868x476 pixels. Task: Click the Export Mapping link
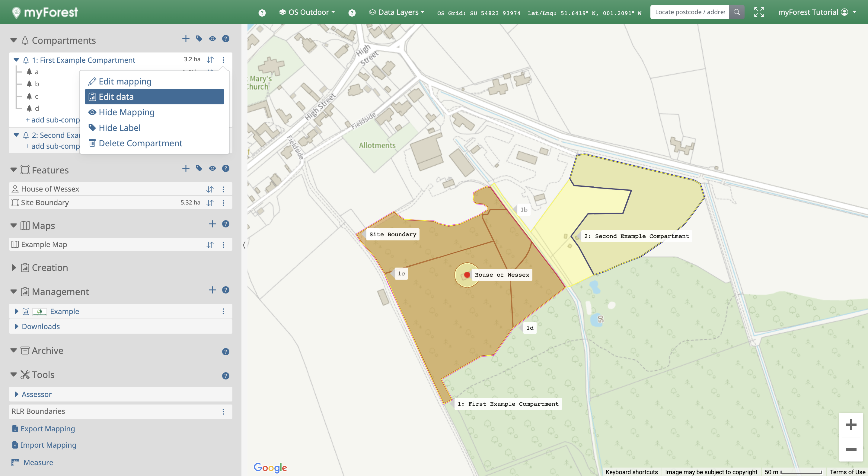click(47, 429)
